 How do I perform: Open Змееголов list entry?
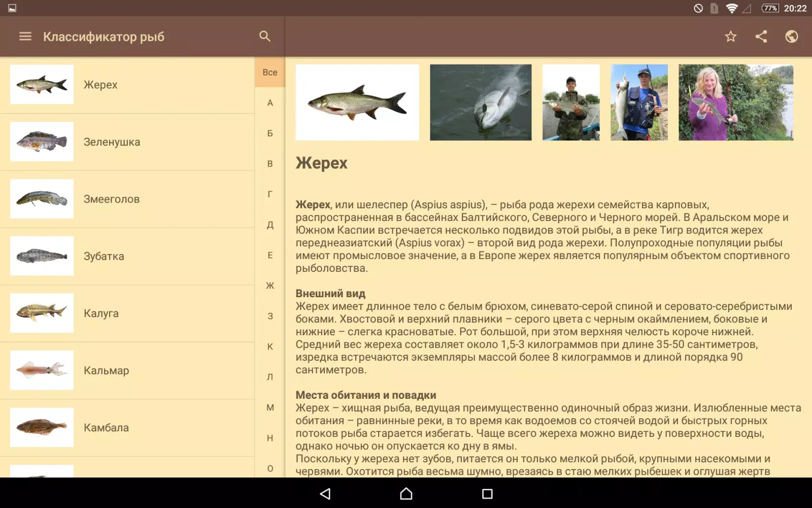coord(127,199)
